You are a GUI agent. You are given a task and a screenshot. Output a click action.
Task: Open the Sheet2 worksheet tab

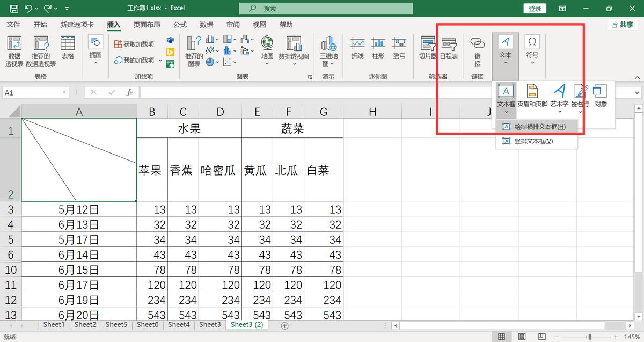(85, 324)
